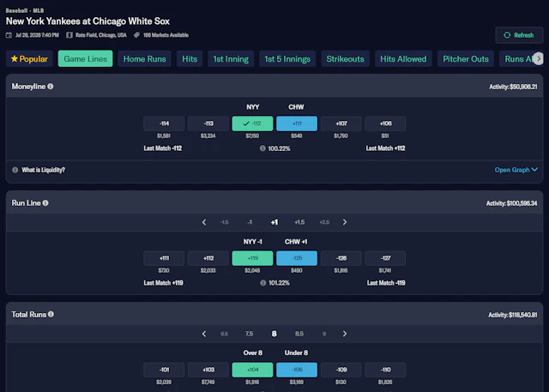The width and height of the screenshot is (549, 392).
Task: Click the Run Line info icon
Action: (45, 202)
